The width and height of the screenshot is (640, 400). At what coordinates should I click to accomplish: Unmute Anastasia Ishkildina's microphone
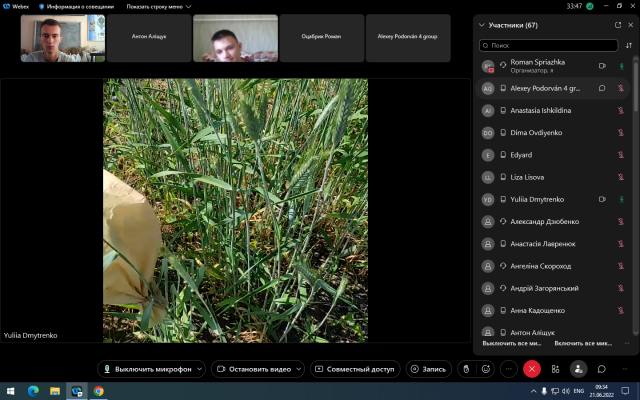[621, 111]
